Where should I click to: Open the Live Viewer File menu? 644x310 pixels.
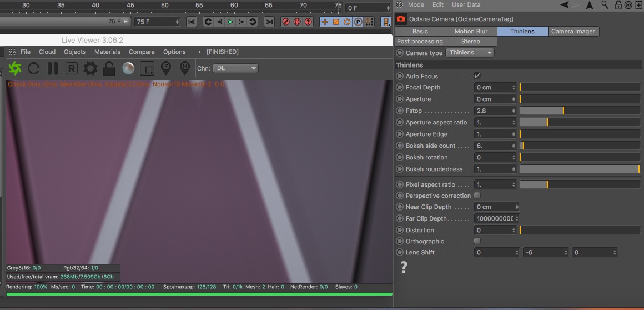coord(26,52)
